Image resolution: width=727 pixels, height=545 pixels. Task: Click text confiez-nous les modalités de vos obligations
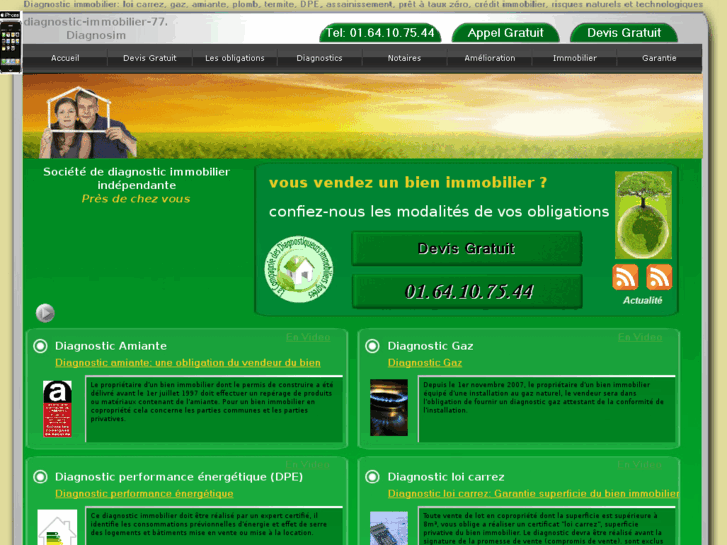point(439,212)
